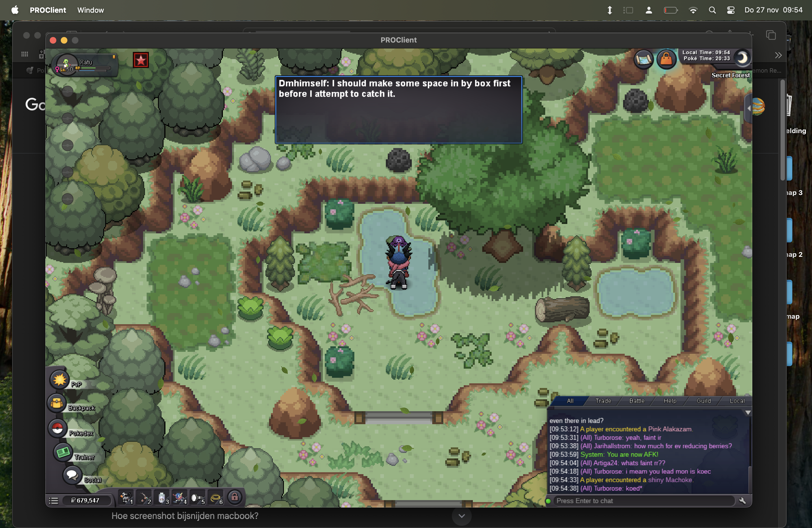The width and height of the screenshot is (812, 528).
Task: Open the main menu list button
Action: pos(54,501)
